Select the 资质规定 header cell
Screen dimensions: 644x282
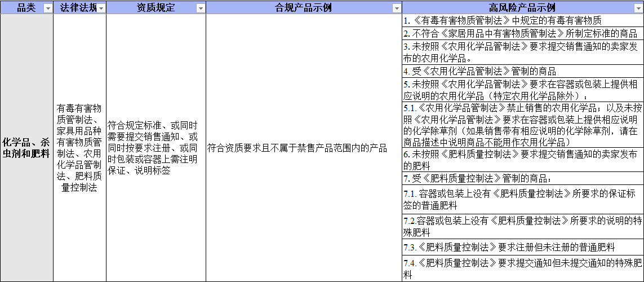tap(156, 8)
